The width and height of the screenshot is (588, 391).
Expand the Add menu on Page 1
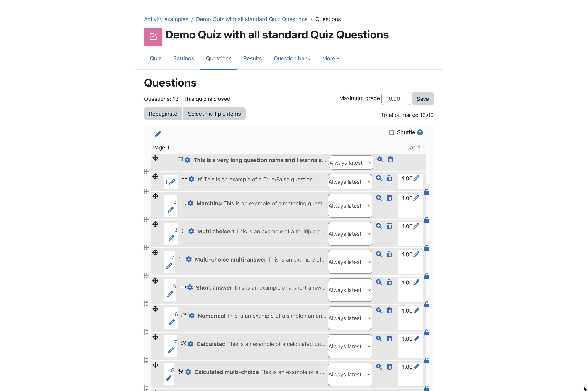point(418,148)
